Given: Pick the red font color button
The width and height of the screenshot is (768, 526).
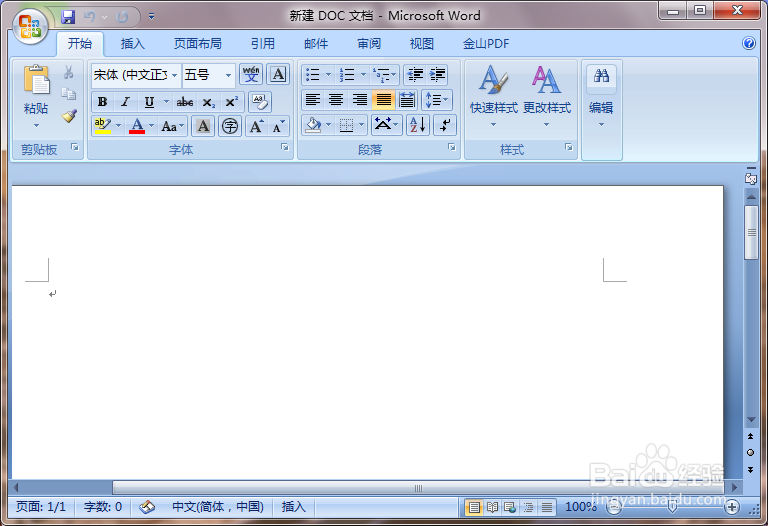Looking at the screenshot, I should point(137,126).
